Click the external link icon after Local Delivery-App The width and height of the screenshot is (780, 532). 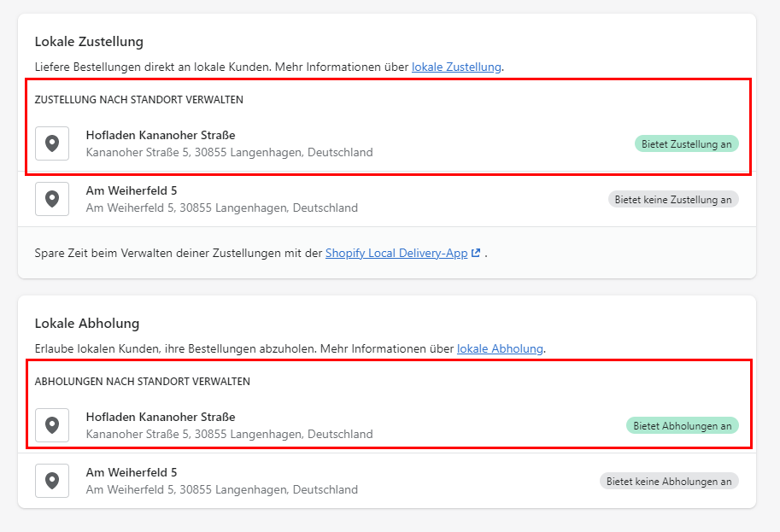click(x=476, y=253)
